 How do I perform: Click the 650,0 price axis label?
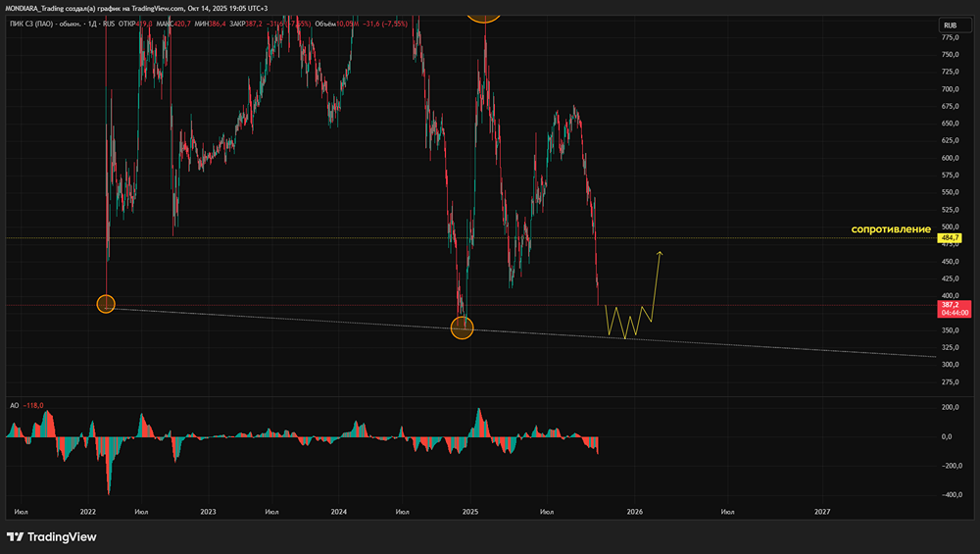[x=950, y=124]
